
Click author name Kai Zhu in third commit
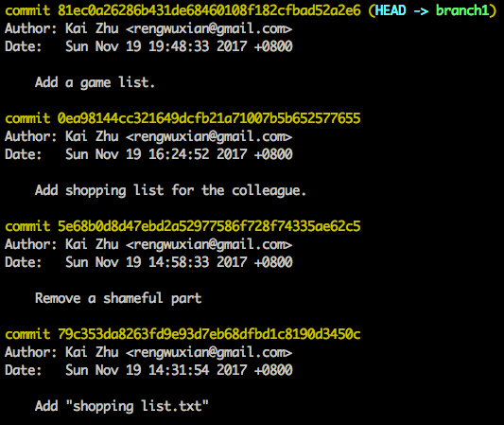pos(92,244)
